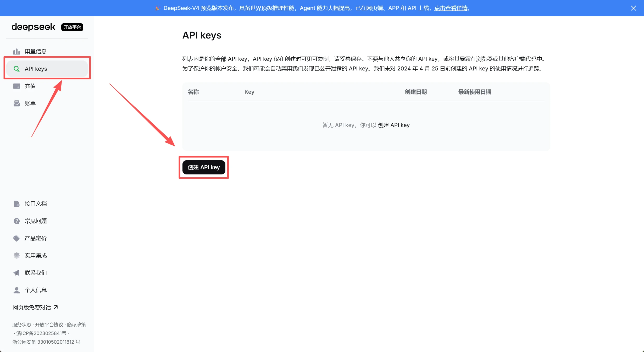The height and width of the screenshot is (352, 644).
Task: Click the 最新使用日期 column header
Action: point(475,92)
